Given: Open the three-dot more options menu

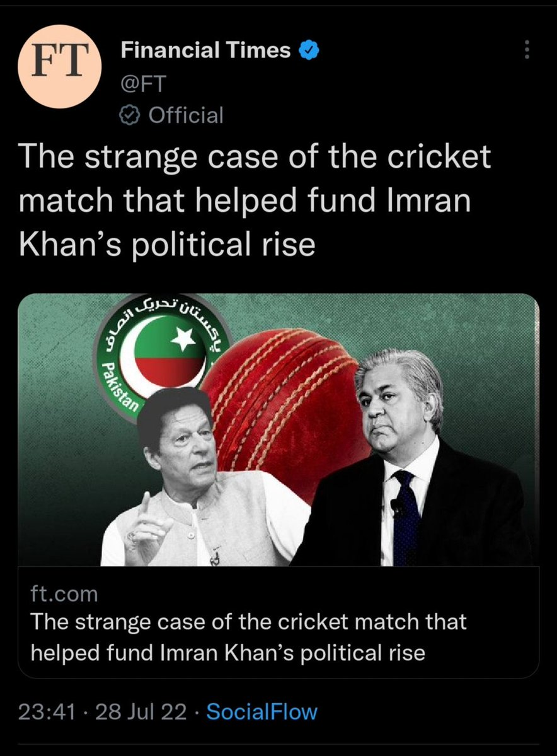Looking at the screenshot, I should [x=527, y=50].
